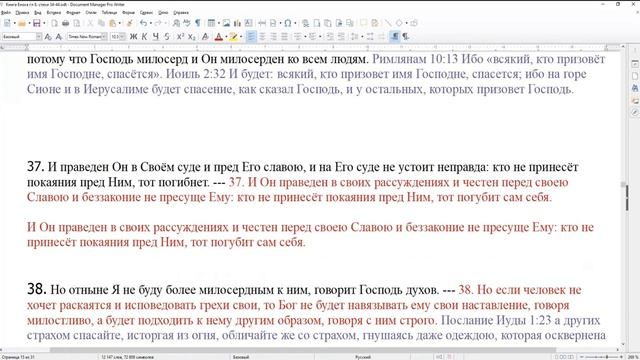Open the Вставка menu

click(x=53, y=13)
